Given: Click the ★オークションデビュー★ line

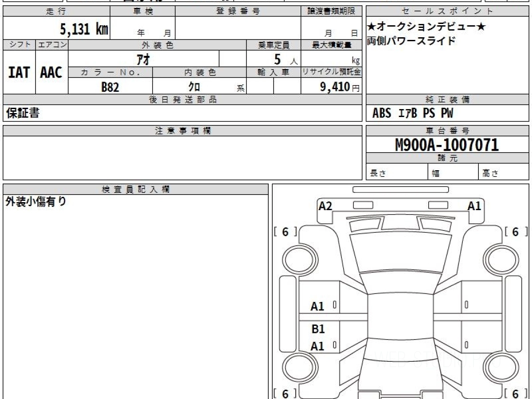Looking at the screenshot, I should (426, 27).
